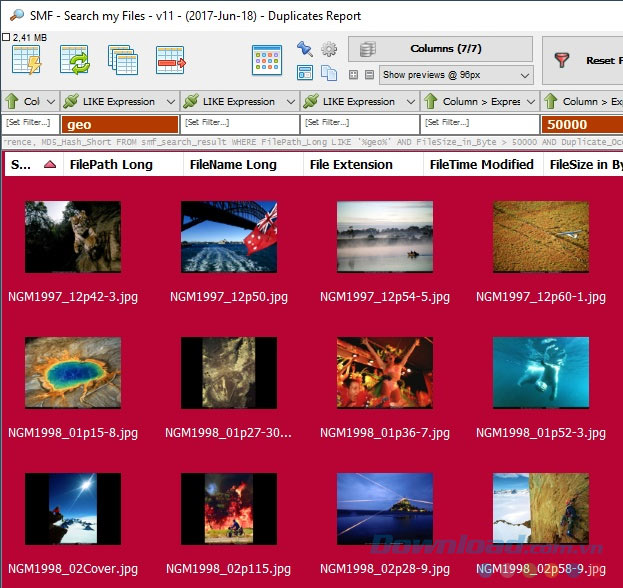
Task: Sort by the FilePath Long column header
Action: 110,165
